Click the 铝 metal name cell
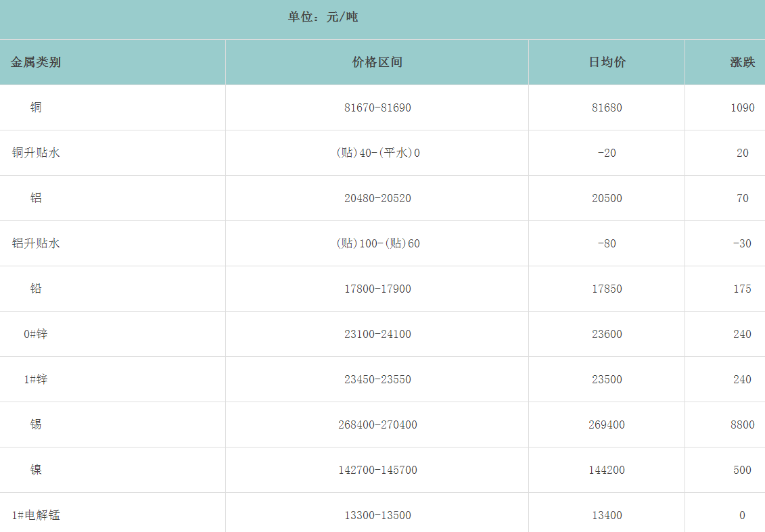Image resolution: width=765 pixels, height=532 pixels. click(36, 198)
